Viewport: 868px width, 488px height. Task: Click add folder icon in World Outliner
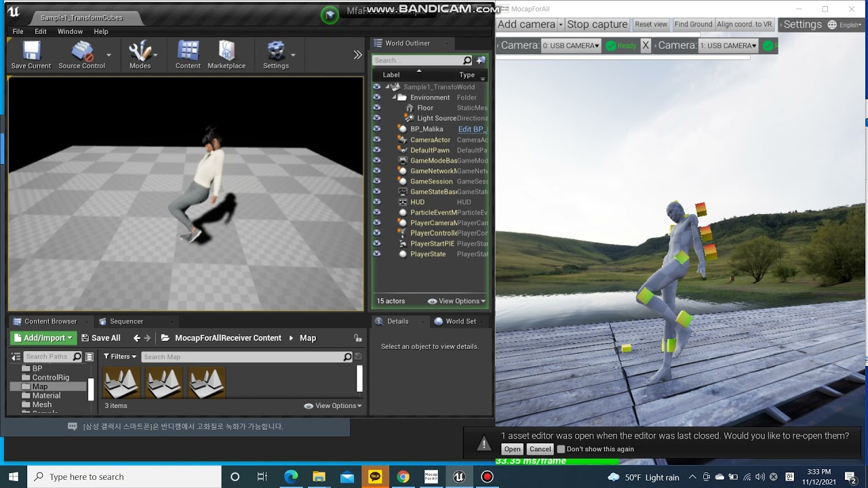(x=481, y=60)
